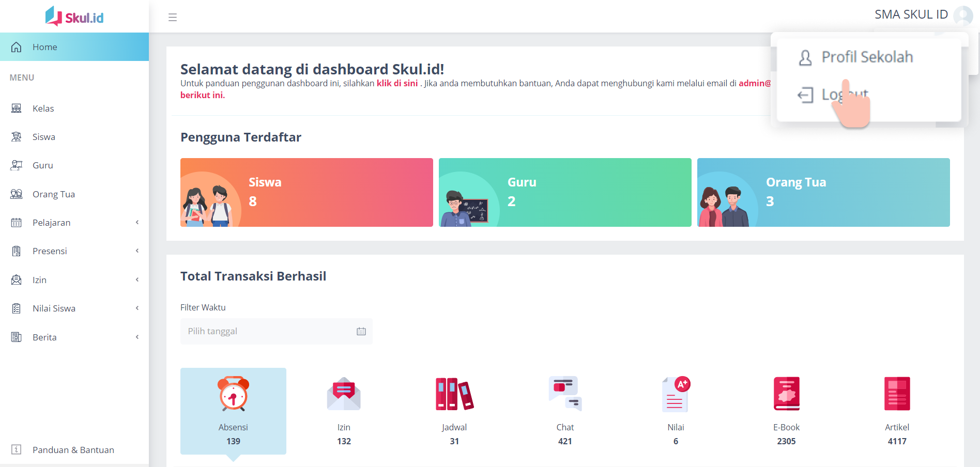
Task: Select the Chat bubbles icon
Action: point(565,394)
